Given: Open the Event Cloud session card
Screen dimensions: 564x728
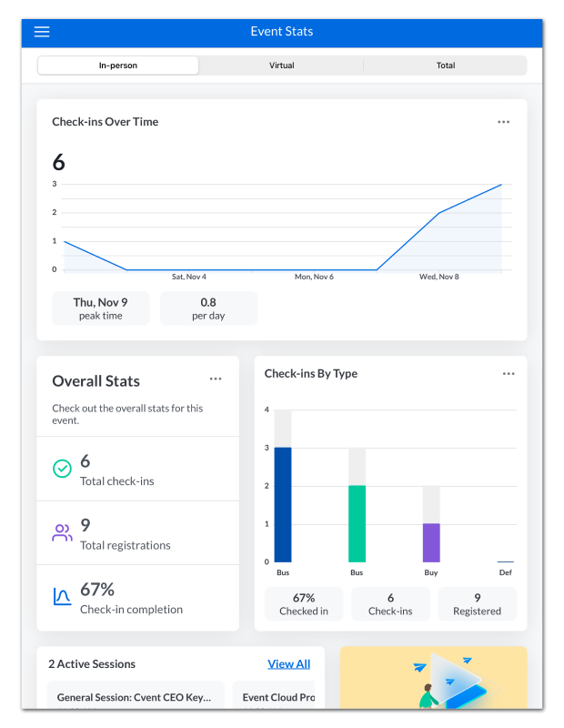Looking at the screenshot, I should point(274,695).
